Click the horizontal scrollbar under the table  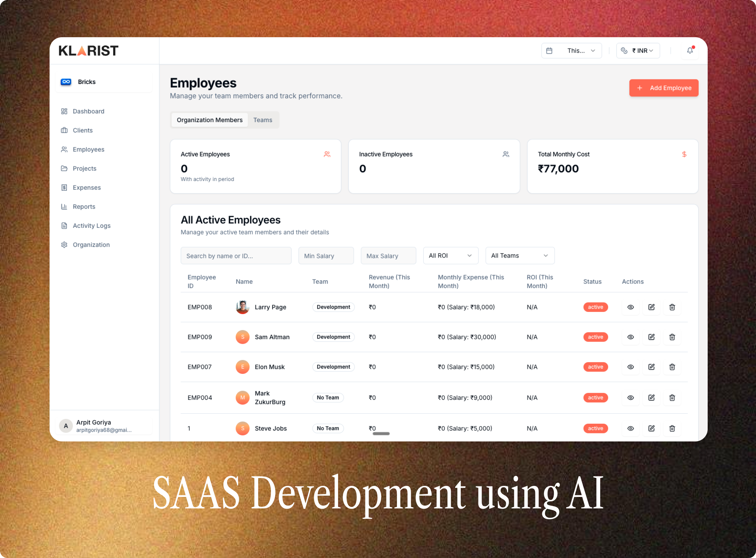click(x=381, y=433)
